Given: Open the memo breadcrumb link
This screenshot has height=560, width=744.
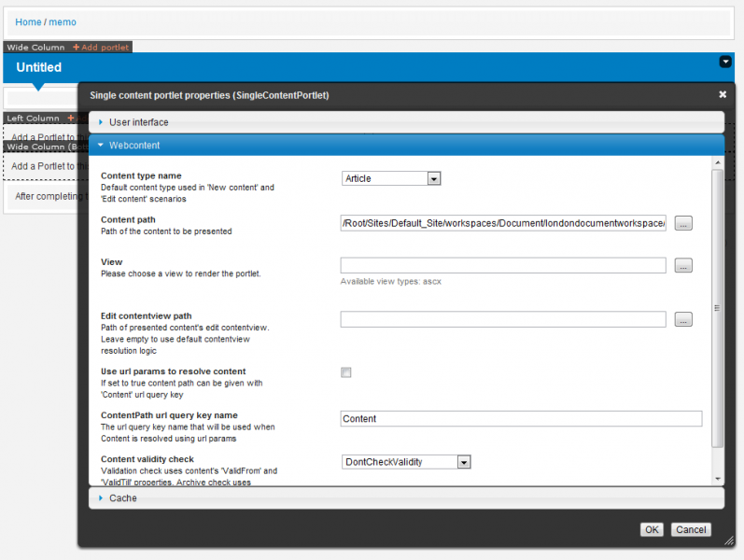Looking at the screenshot, I should click(x=63, y=21).
